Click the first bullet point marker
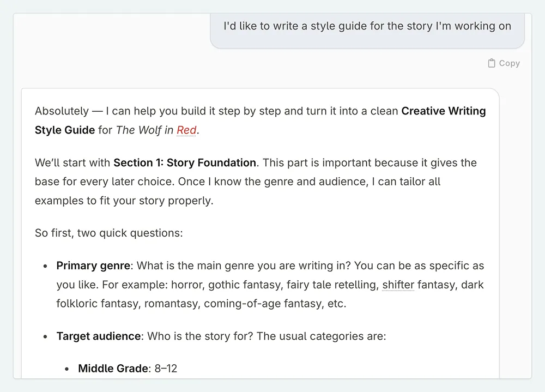545x392 pixels. (44, 266)
